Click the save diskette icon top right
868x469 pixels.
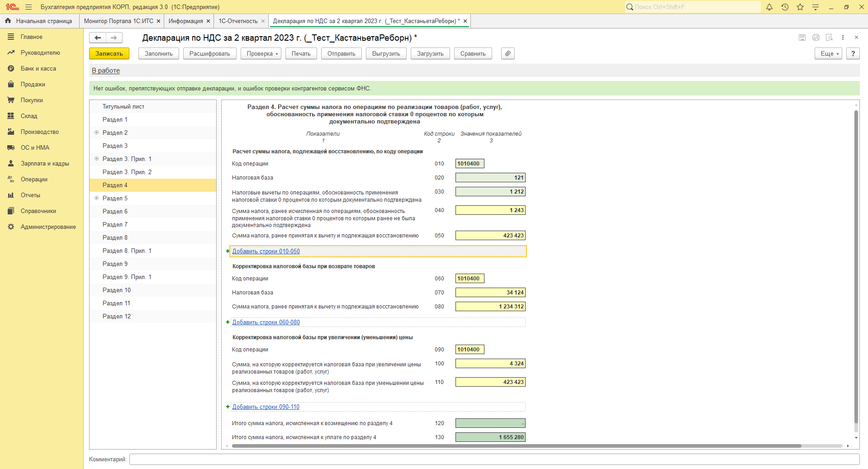pyautogui.click(x=802, y=38)
